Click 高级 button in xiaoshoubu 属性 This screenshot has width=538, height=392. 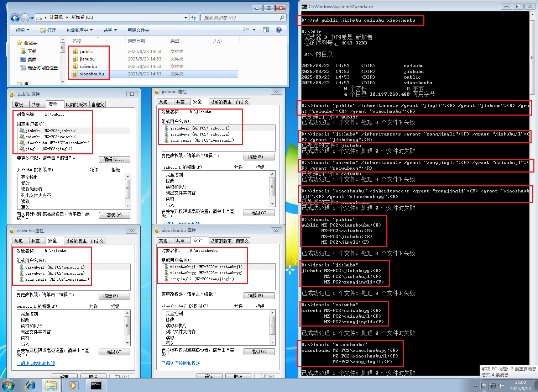259,351
